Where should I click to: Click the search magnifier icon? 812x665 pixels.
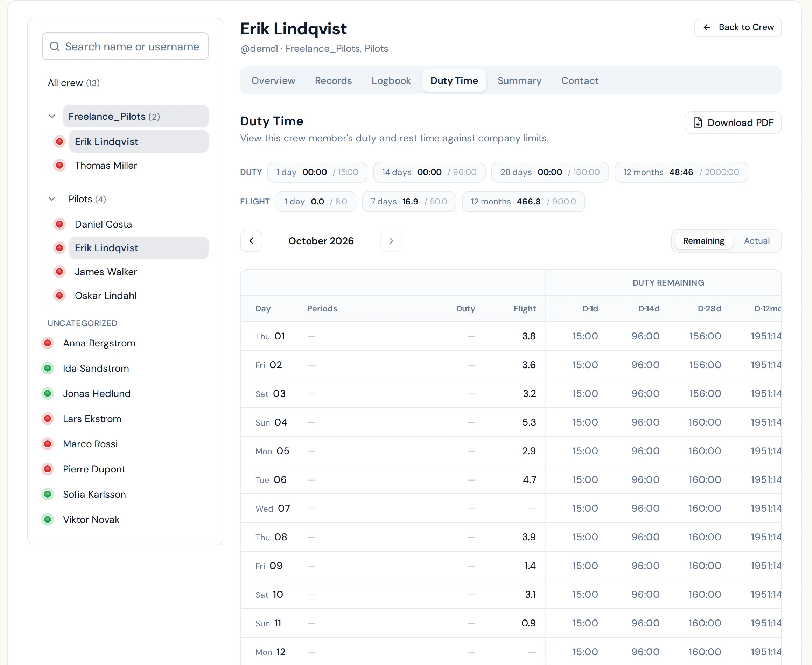[x=55, y=46]
